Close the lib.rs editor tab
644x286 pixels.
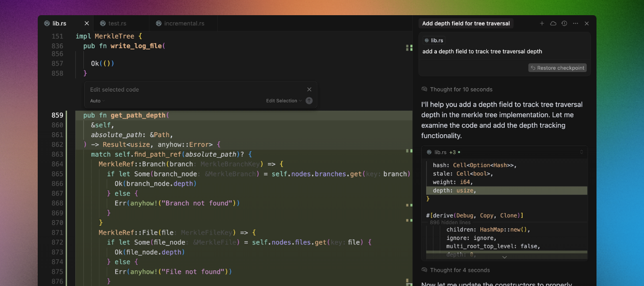[87, 24]
